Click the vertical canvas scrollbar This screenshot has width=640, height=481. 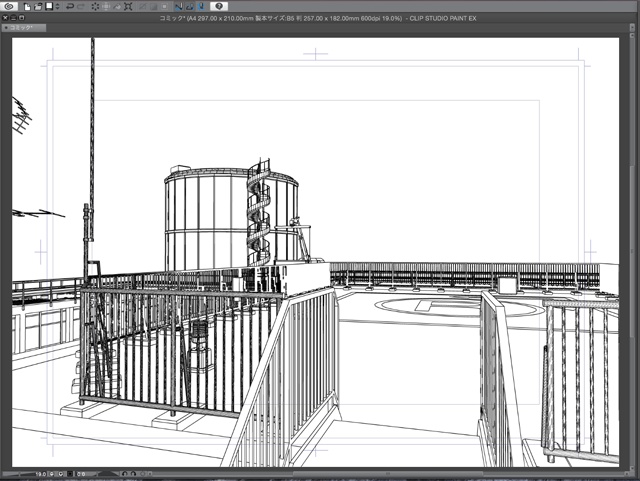click(x=630, y=253)
